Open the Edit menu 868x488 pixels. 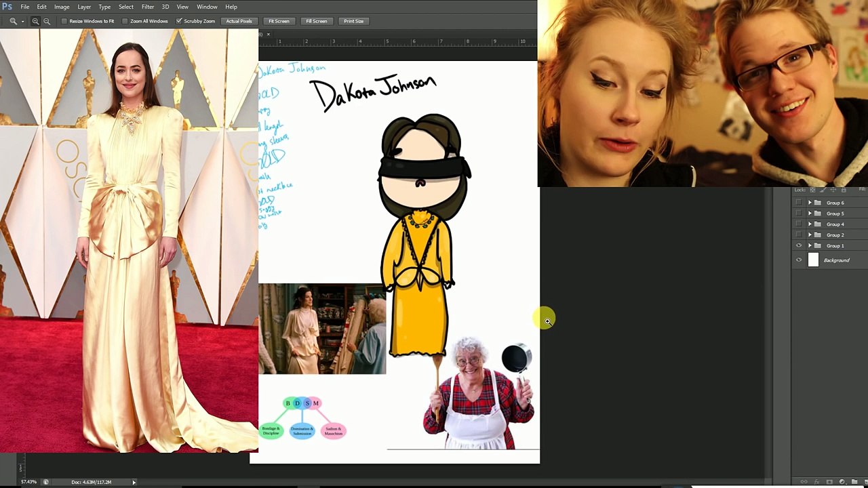tap(42, 7)
